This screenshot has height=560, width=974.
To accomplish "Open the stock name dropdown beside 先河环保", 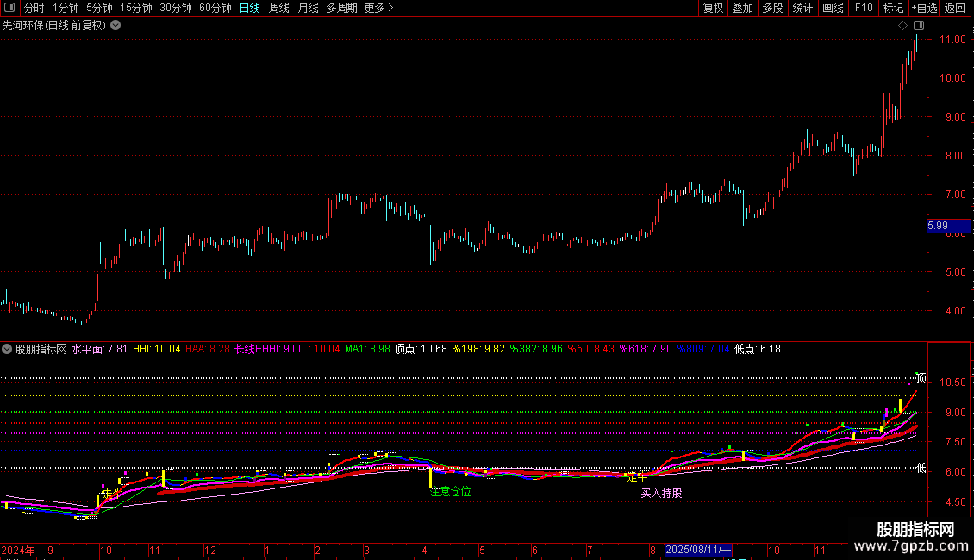I will (x=116, y=25).
